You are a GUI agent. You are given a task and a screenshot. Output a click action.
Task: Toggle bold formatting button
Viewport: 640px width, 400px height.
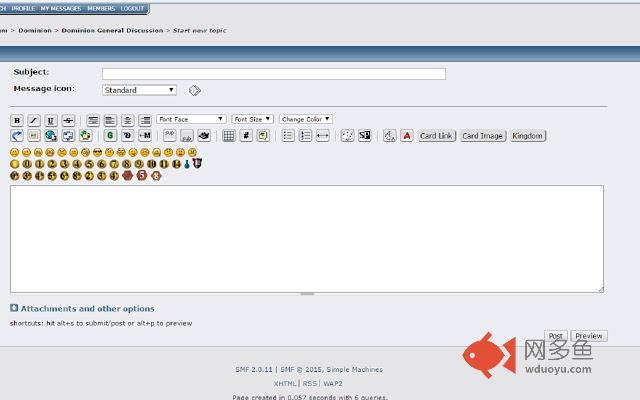[17, 120]
